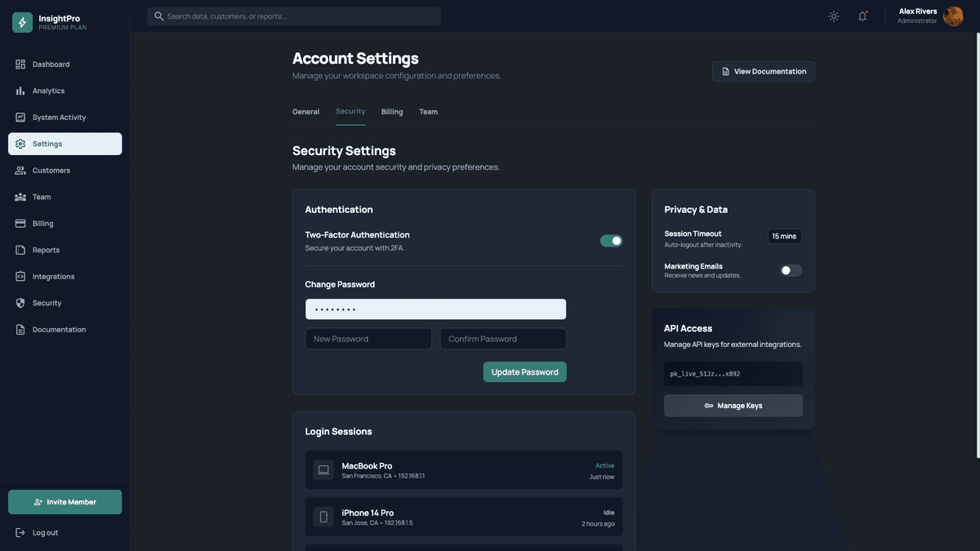
Task: Disable the Two-Factor Authentication switch
Action: [x=609, y=239]
